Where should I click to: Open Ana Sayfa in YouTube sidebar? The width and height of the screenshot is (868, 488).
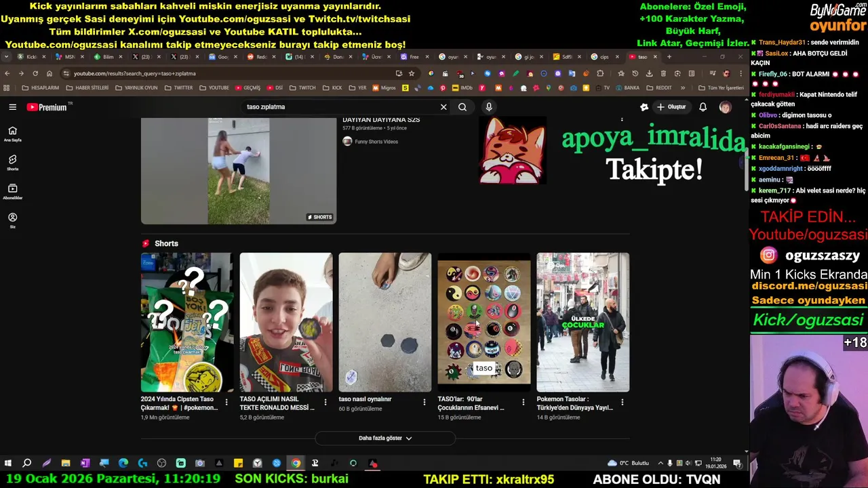[12, 134]
